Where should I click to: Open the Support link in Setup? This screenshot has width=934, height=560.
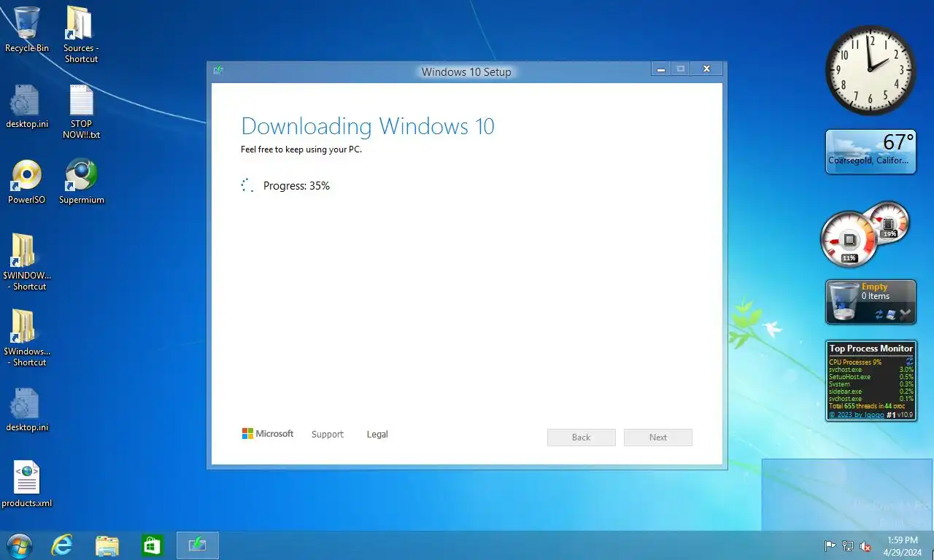tap(327, 435)
